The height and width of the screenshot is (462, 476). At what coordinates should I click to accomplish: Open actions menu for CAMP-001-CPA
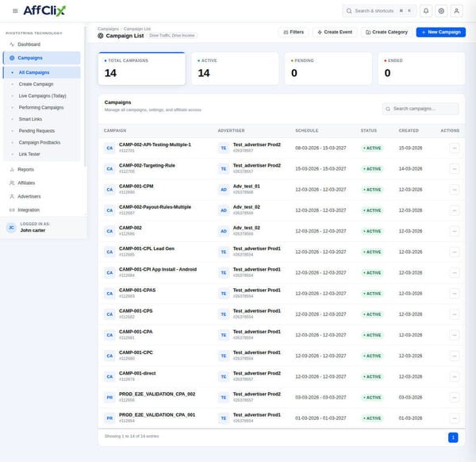click(x=454, y=335)
